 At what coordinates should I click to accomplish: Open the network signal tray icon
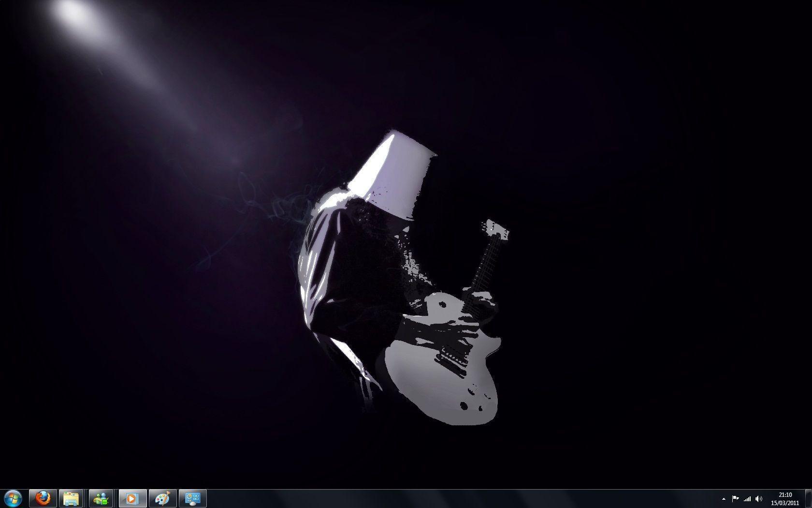click(x=747, y=499)
